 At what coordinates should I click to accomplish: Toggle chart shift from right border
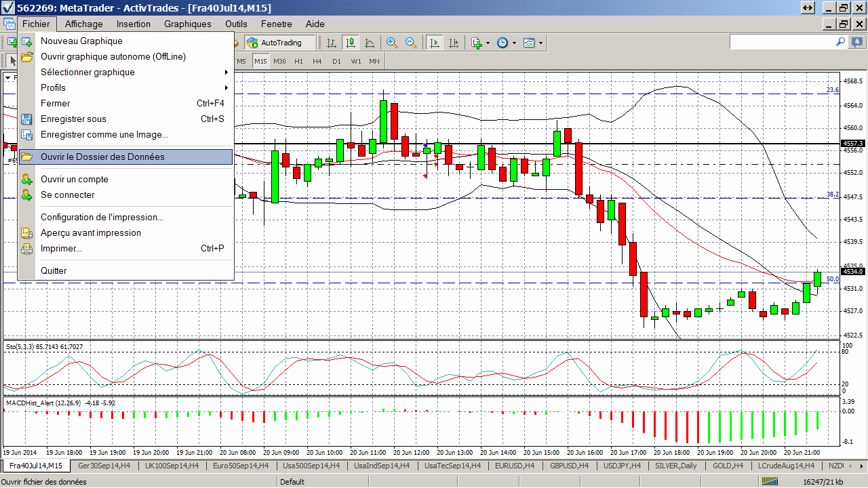coord(453,43)
